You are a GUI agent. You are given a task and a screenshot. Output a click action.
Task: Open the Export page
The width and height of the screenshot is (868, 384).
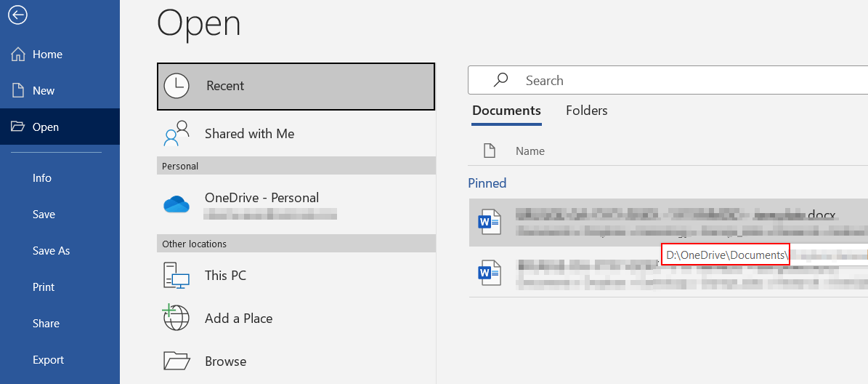60,359
